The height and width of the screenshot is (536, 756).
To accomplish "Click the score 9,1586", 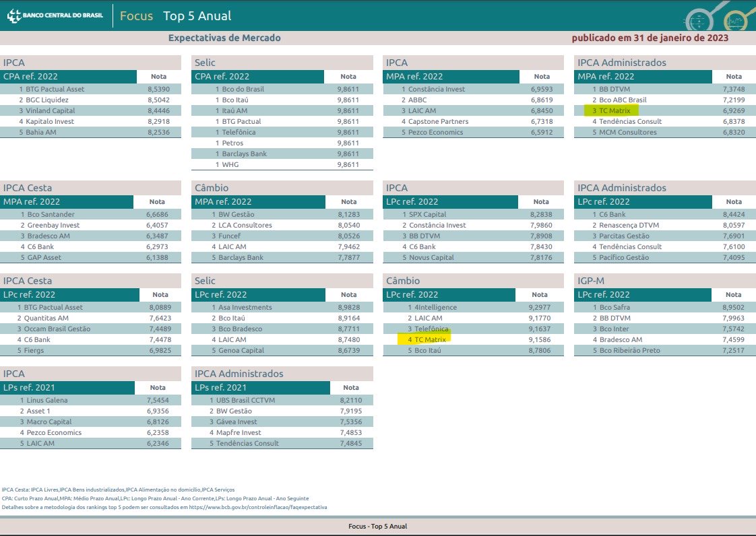I will [x=540, y=339].
